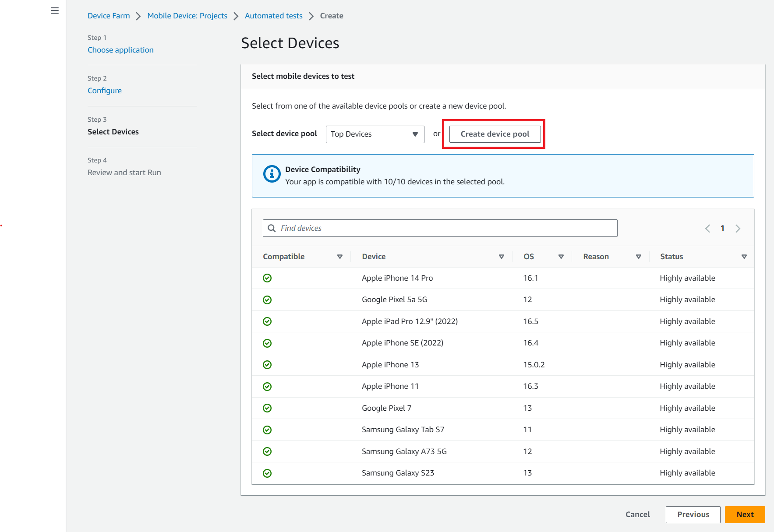
Task: Go to the next page of devices
Action: [738, 228]
